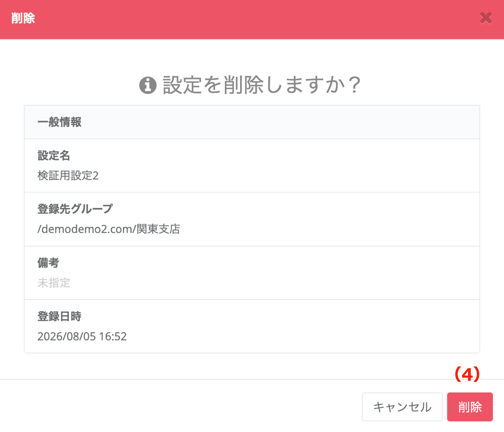
Task: Click the empty area of the 設定名 row
Action: click(273, 166)
